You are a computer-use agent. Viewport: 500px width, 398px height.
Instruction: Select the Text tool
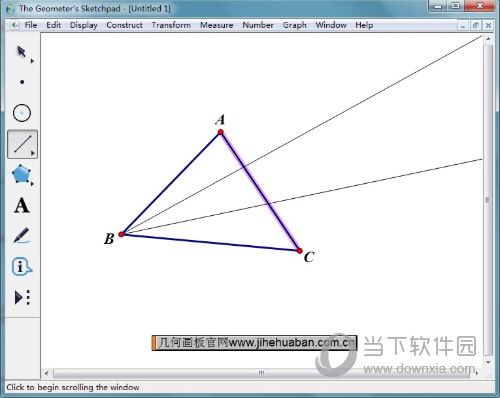click(x=22, y=205)
